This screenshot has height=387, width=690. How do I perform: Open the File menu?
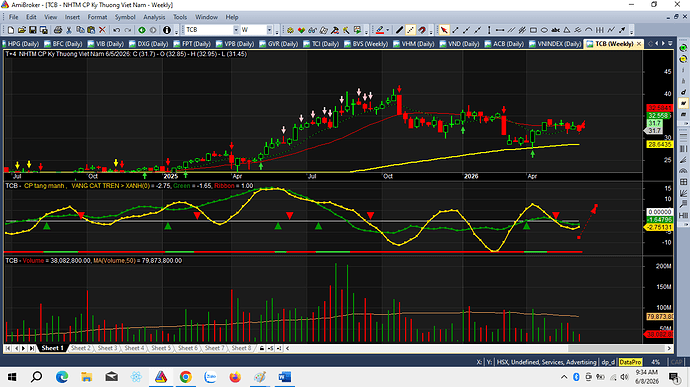coord(14,17)
